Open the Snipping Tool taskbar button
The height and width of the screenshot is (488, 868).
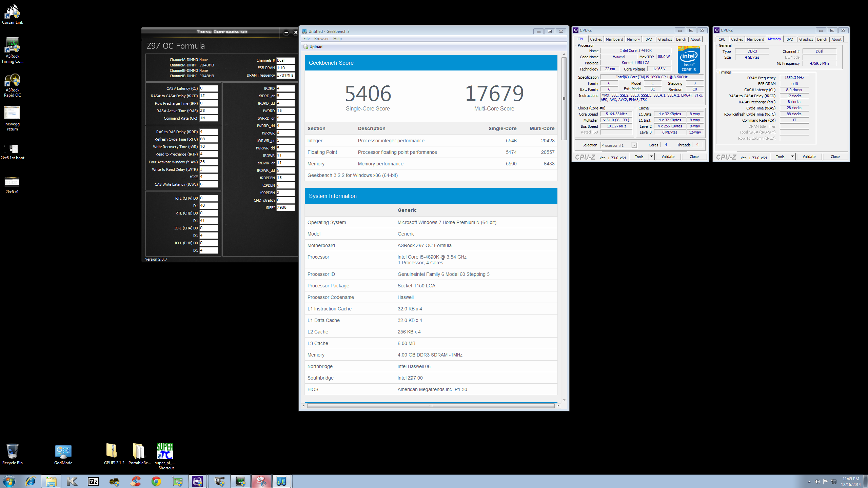(x=261, y=481)
